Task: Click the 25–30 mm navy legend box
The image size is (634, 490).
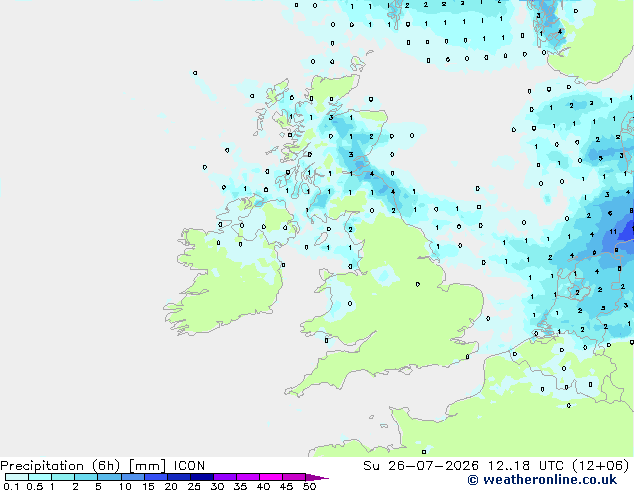Action: pyautogui.click(x=201, y=477)
